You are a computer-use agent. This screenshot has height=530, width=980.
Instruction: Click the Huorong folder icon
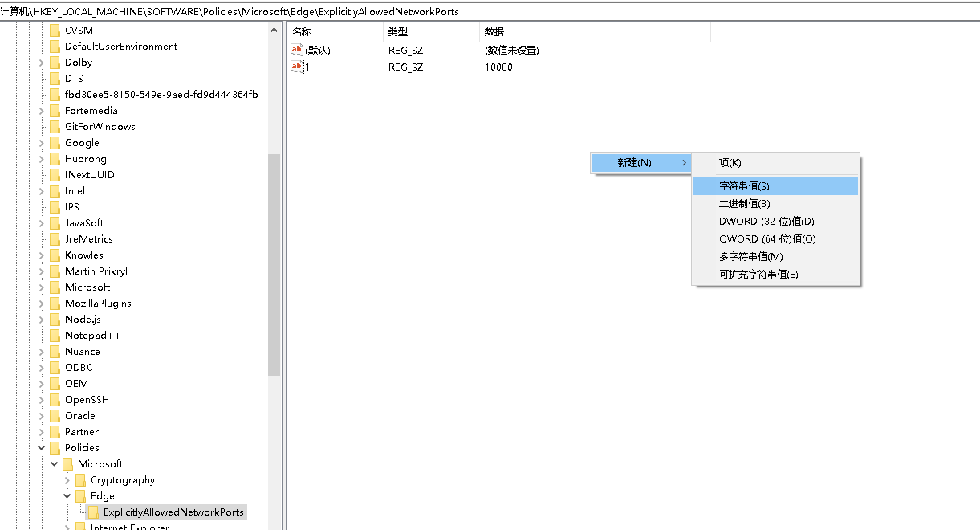[53, 158]
